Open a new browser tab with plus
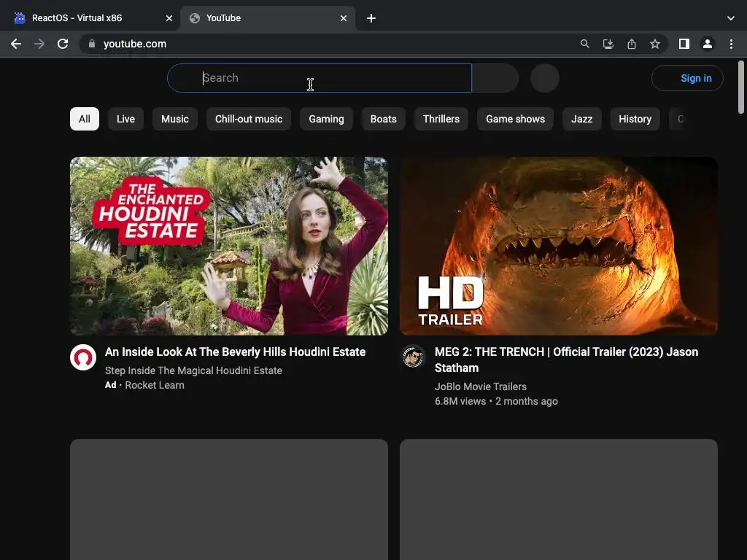This screenshot has height=560, width=747. pyautogui.click(x=371, y=18)
